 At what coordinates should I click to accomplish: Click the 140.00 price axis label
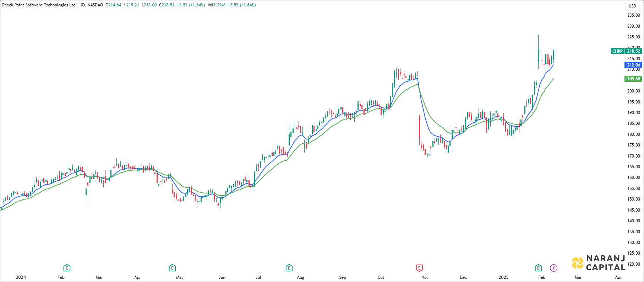click(x=633, y=221)
